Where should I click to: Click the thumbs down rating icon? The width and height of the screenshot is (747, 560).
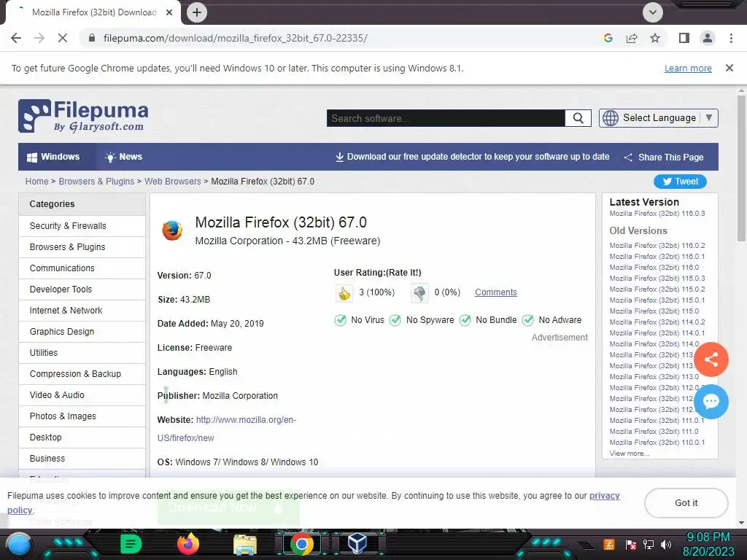point(419,293)
